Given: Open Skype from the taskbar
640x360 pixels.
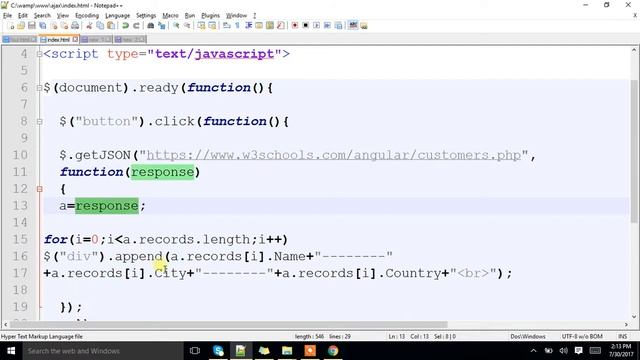Looking at the screenshot, I should [x=218, y=351].
